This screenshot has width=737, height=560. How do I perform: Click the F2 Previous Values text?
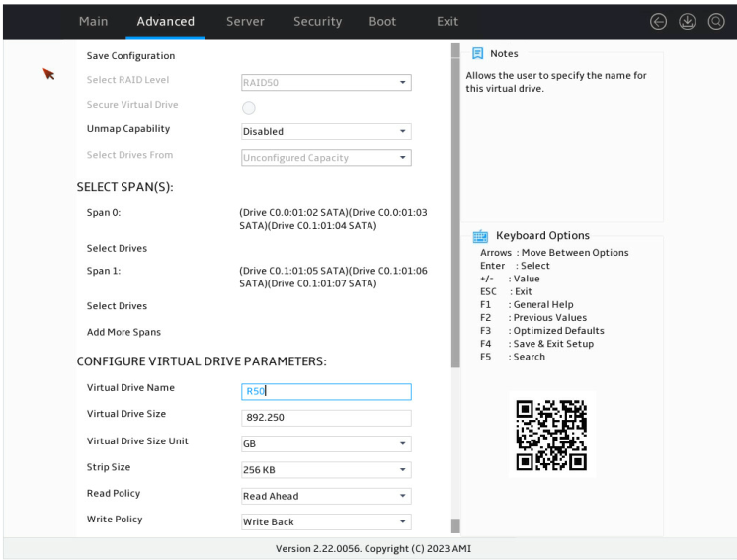coord(533,318)
